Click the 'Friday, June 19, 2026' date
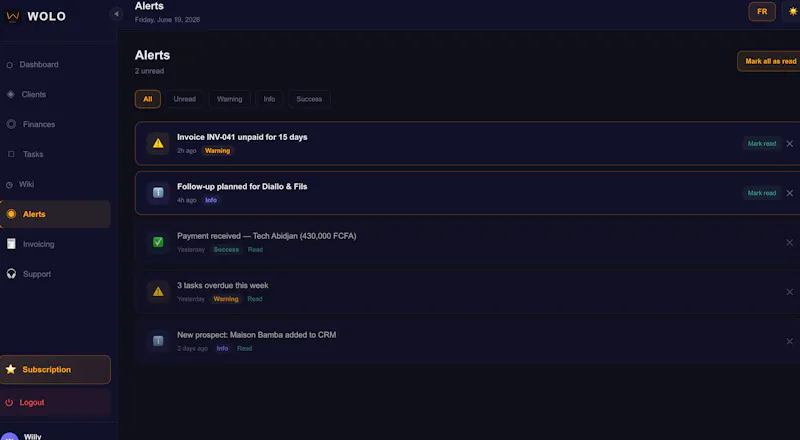Screen dimensions: 800x440 point(167,20)
